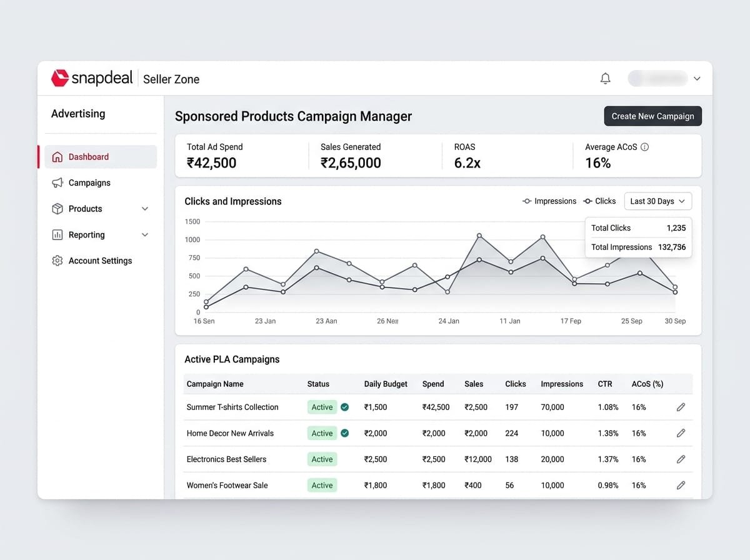This screenshot has height=560, width=750.
Task: Sort by Clicks column header
Action: point(516,384)
